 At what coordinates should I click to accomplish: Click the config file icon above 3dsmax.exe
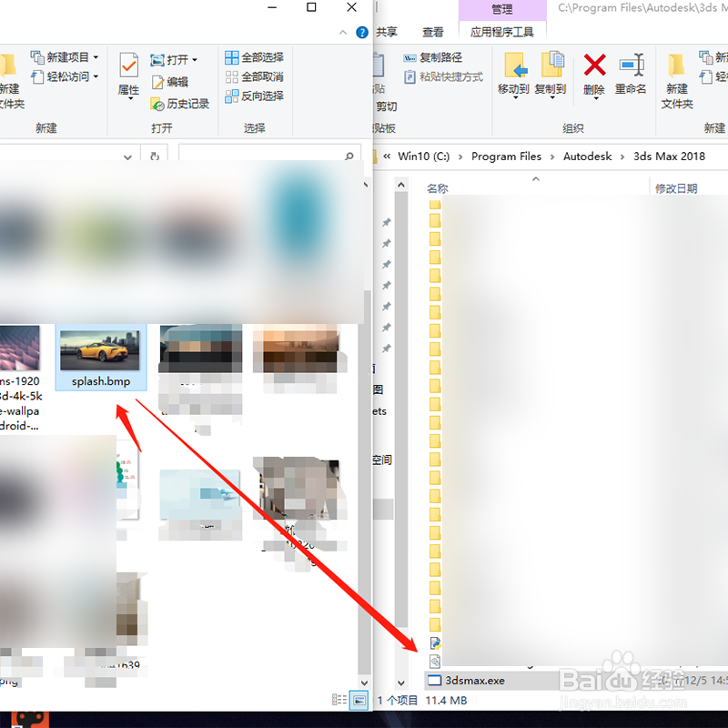(x=435, y=662)
